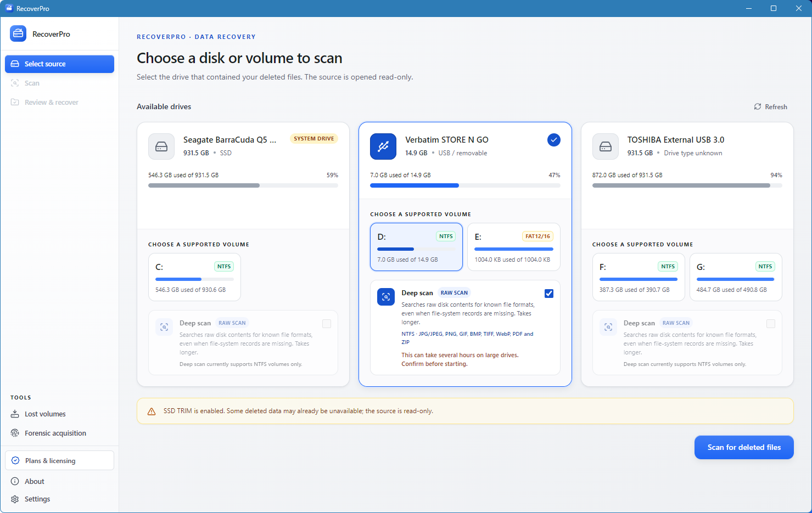Viewport: 812px width, 513px height.
Task: Click Refresh drives label
Action: coord(776,107)
